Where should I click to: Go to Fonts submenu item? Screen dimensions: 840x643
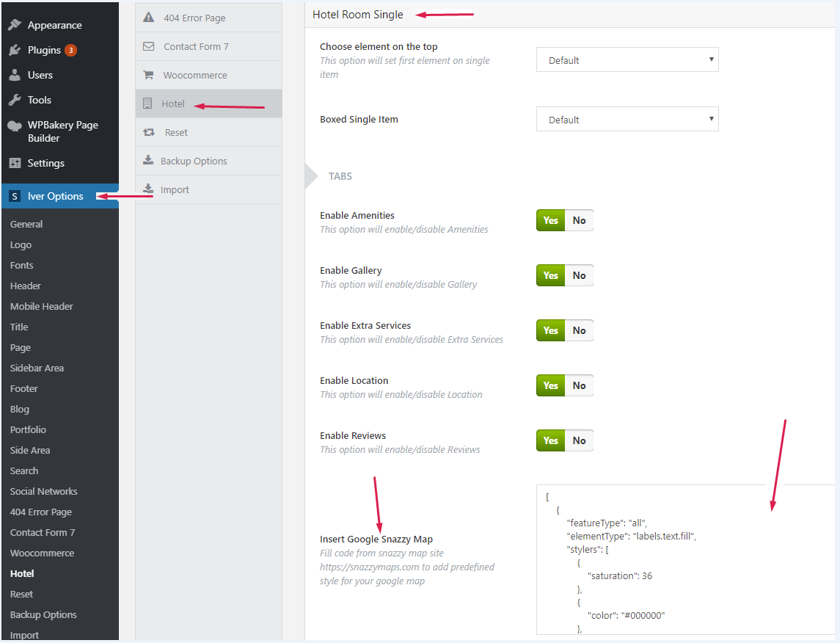pos(21,265)
